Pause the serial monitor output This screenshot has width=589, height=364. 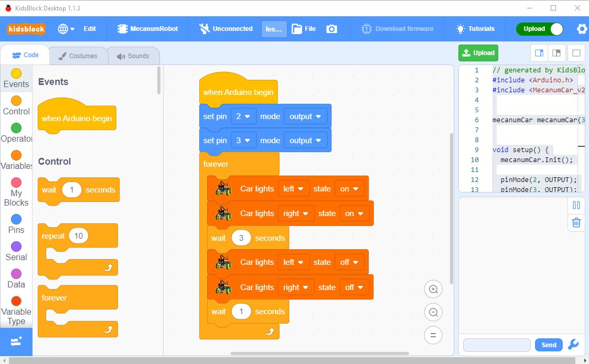(x=576, y=205)
